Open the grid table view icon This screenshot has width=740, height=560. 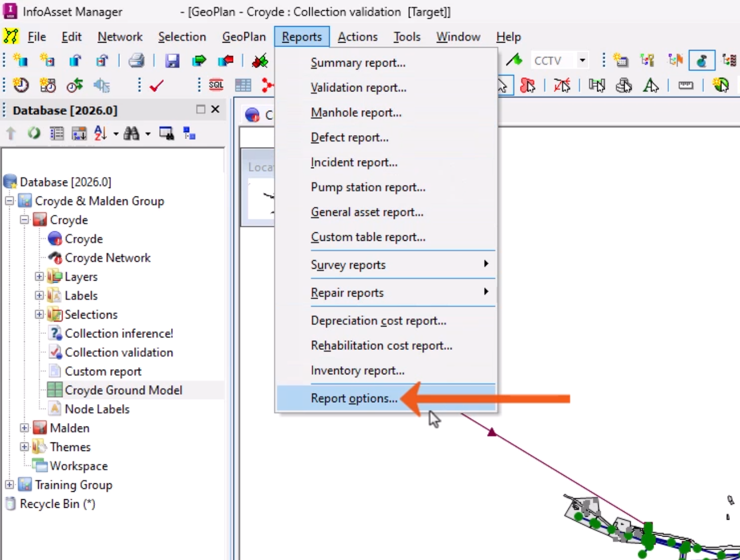(x=243, y=85)
